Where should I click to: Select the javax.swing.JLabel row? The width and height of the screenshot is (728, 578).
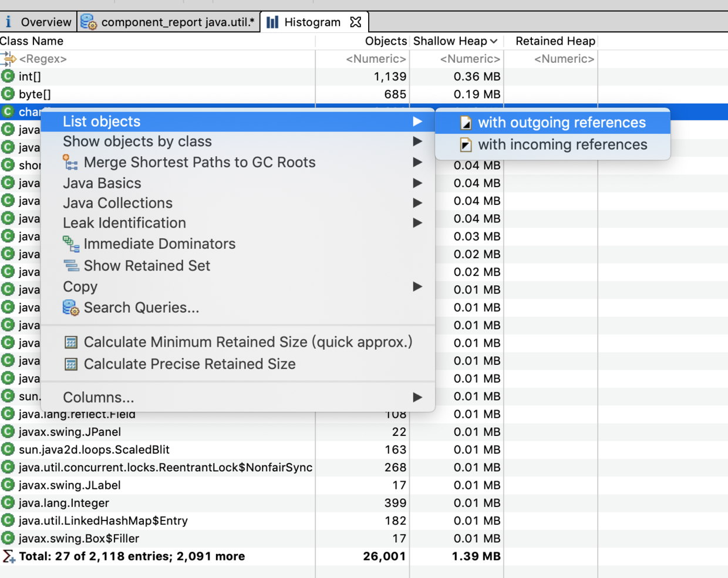click(x=364, y=485)
